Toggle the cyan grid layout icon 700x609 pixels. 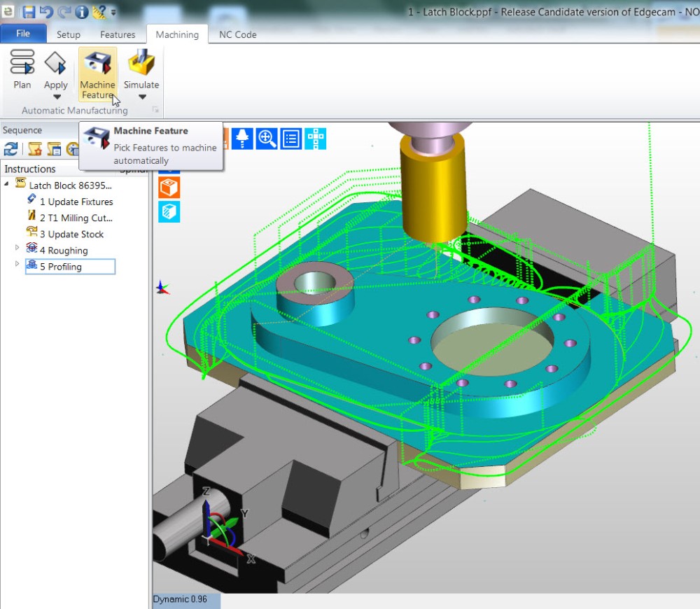click(316, 139)
